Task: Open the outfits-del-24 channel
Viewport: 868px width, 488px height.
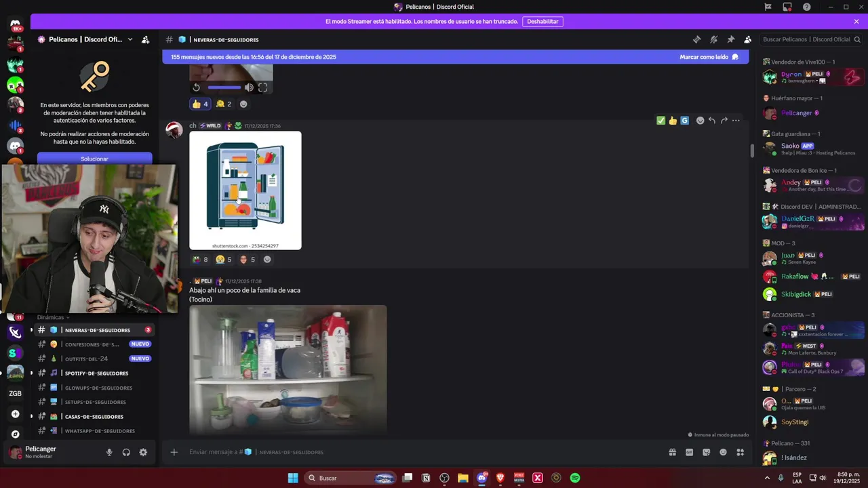Action: 94,359
